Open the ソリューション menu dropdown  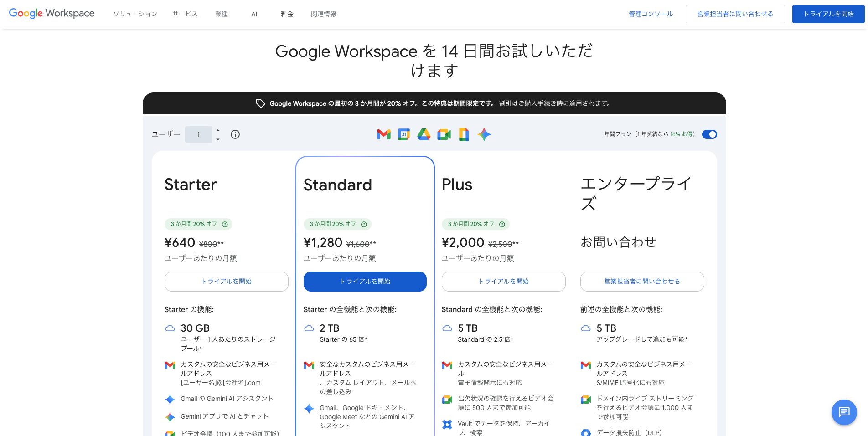[134, 14]
